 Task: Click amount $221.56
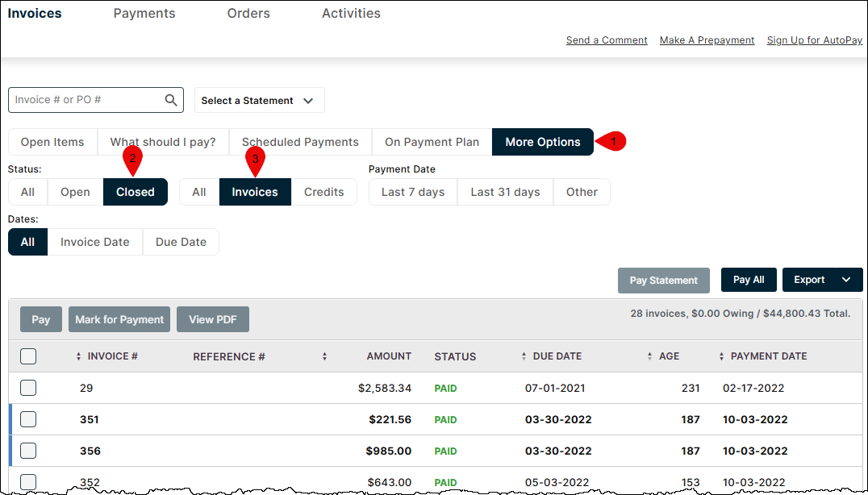(390, 420)
